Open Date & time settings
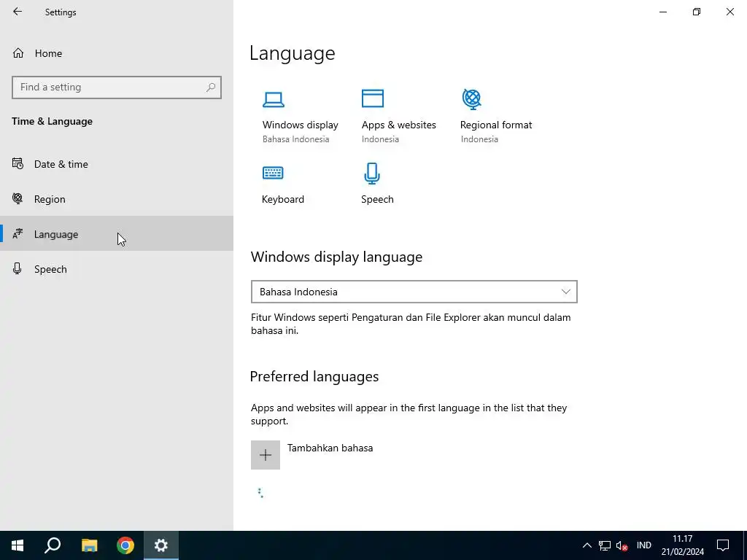This screenshot has height=560, width=747. pos(116,164)
